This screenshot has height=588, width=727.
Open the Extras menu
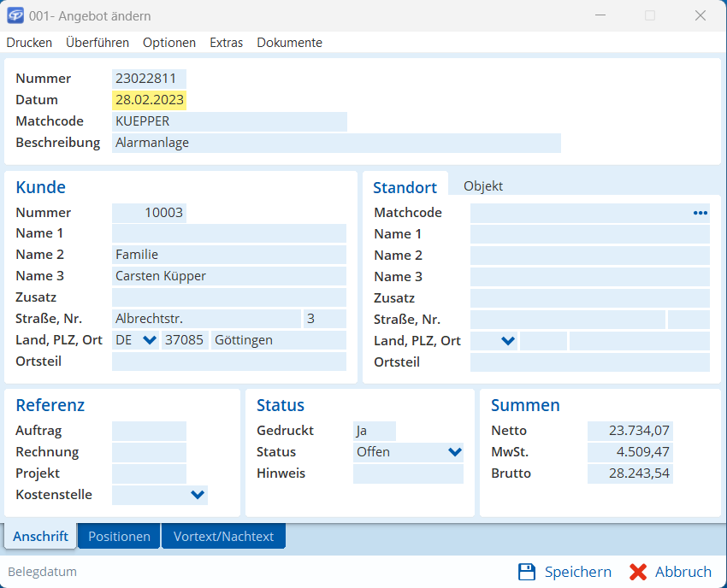click(x=226, y=43)
